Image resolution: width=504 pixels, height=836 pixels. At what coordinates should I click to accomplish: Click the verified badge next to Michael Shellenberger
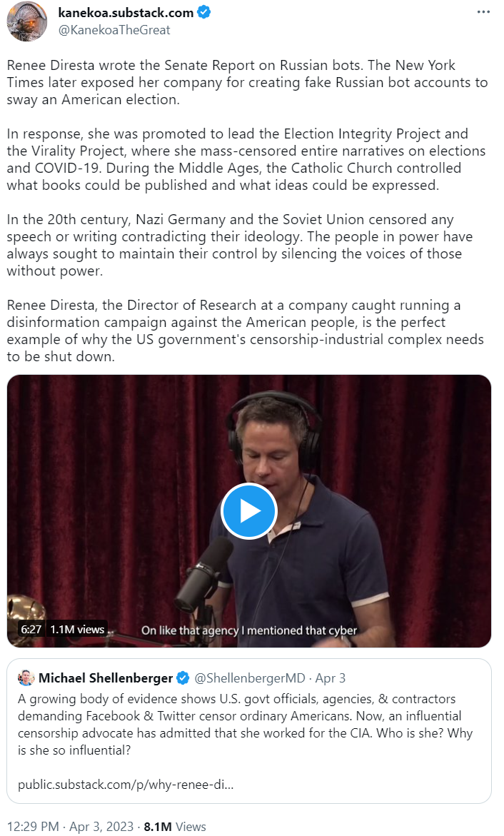tap(183, 678)
